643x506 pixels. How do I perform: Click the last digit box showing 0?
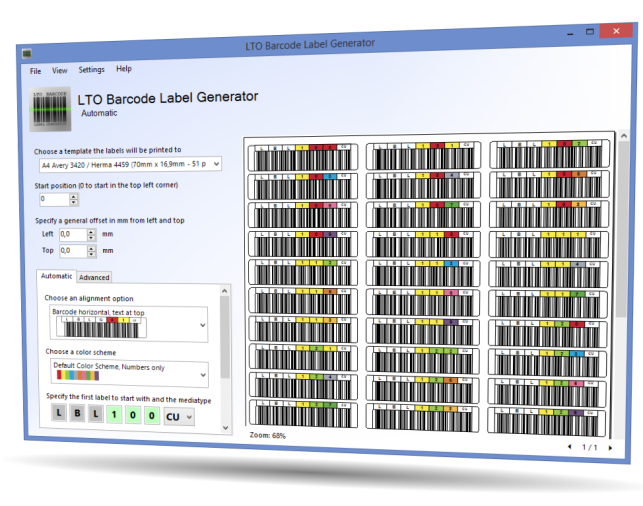tap(152, 416)
